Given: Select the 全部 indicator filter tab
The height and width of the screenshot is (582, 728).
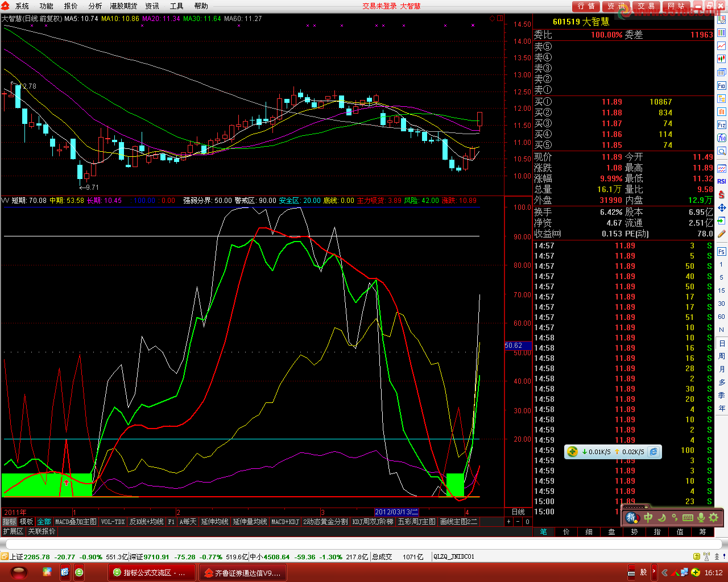Looking at the screenshot, I should click(44, 522).
